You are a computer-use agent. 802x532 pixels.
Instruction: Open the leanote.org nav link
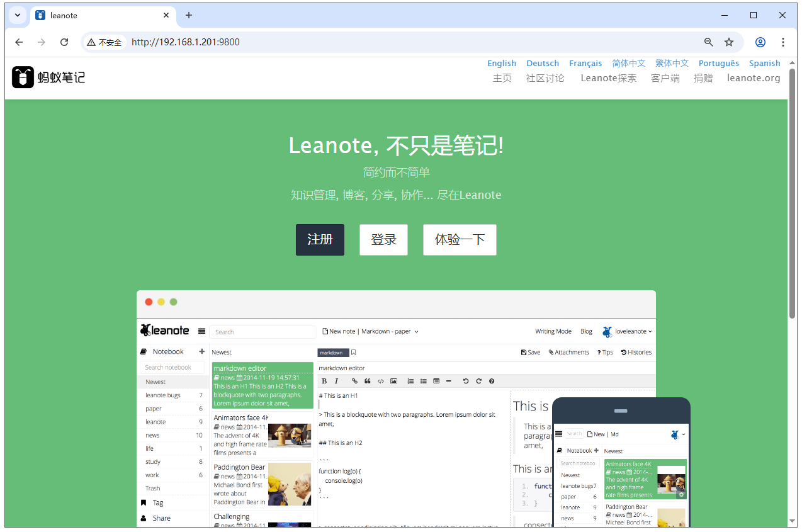(754, 78)
